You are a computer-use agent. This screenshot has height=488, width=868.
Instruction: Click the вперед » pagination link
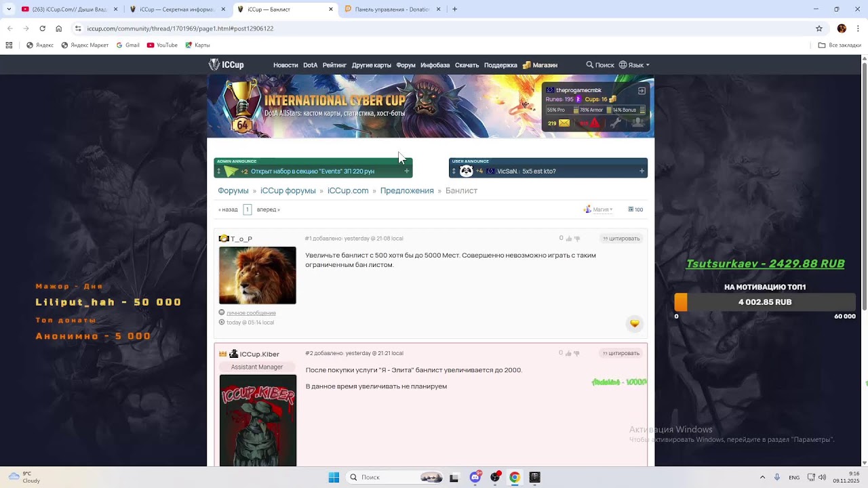(269, 209)
